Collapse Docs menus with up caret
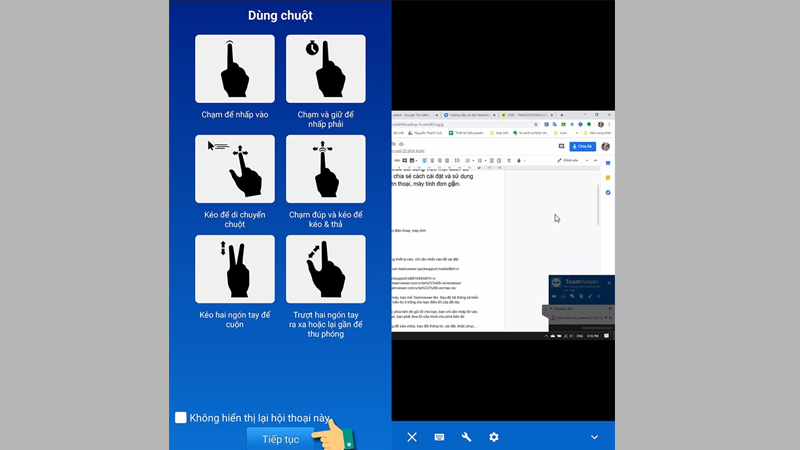 click(x=595, y=160)
